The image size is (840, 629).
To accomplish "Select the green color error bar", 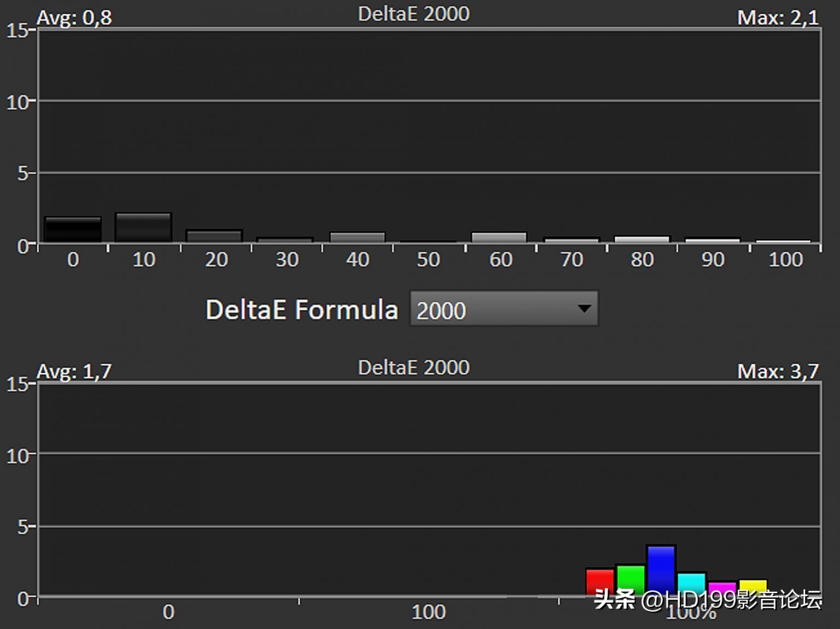I will click(631, 579).
